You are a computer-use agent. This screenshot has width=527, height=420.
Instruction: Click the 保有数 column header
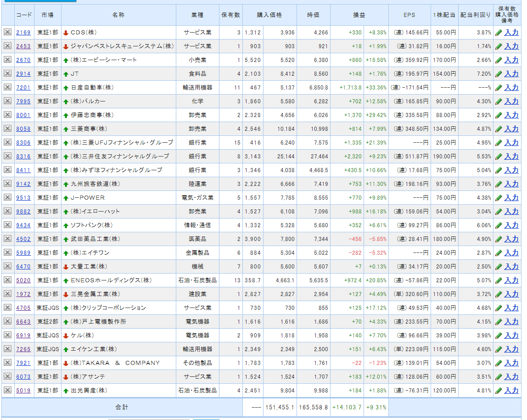(x=230, y=15)
